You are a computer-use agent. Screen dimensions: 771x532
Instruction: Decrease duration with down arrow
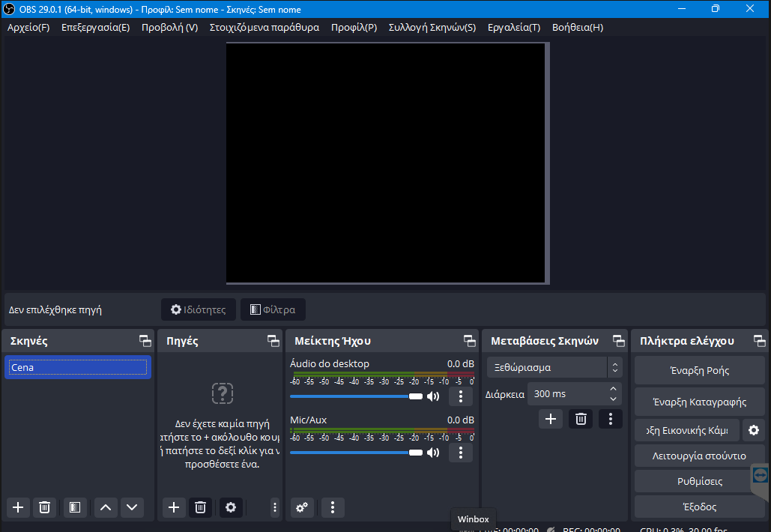[613, 399]
